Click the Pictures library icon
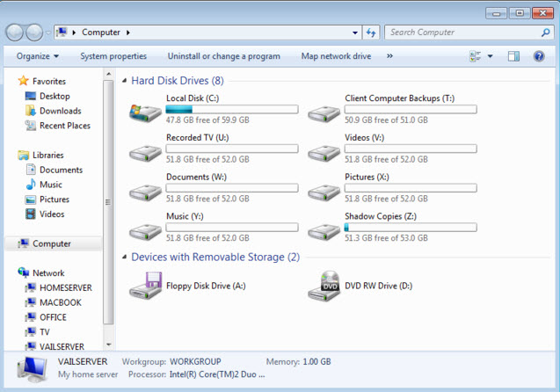 click(31, 200)
